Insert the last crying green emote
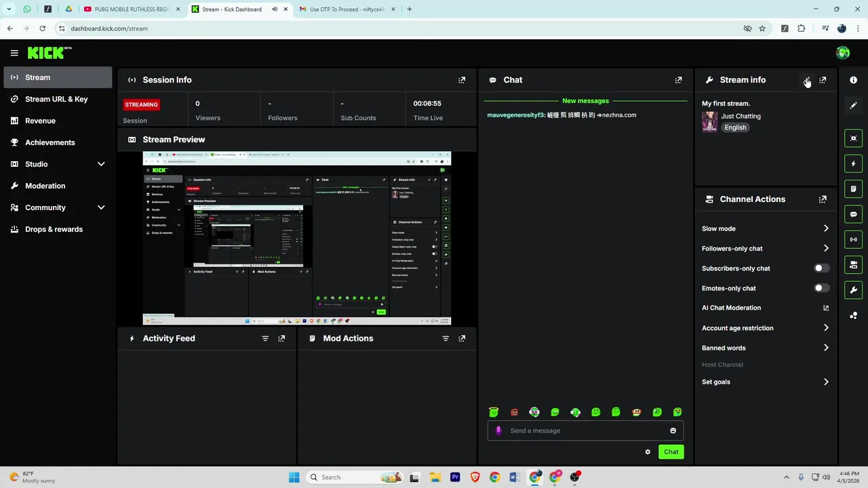Screen dimensions: 868x488 pos(677,412)
